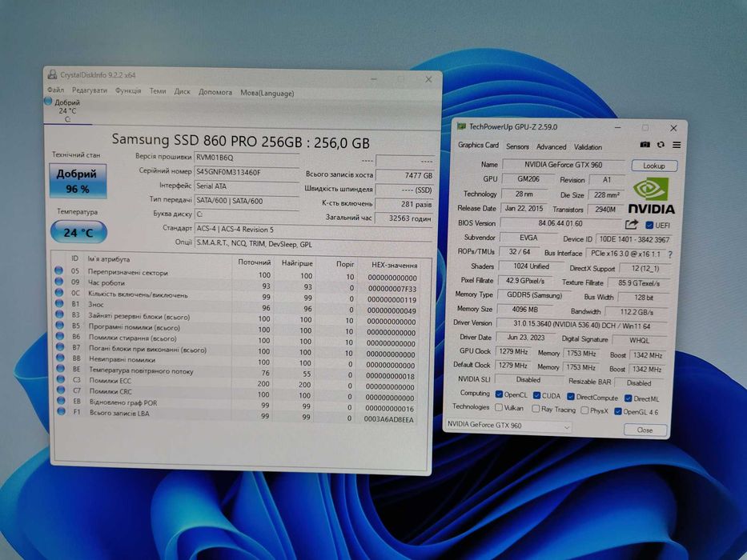Click the status dot for attribute C7
747x560 pixels.
pyautogui.click(x=61, y=390)
